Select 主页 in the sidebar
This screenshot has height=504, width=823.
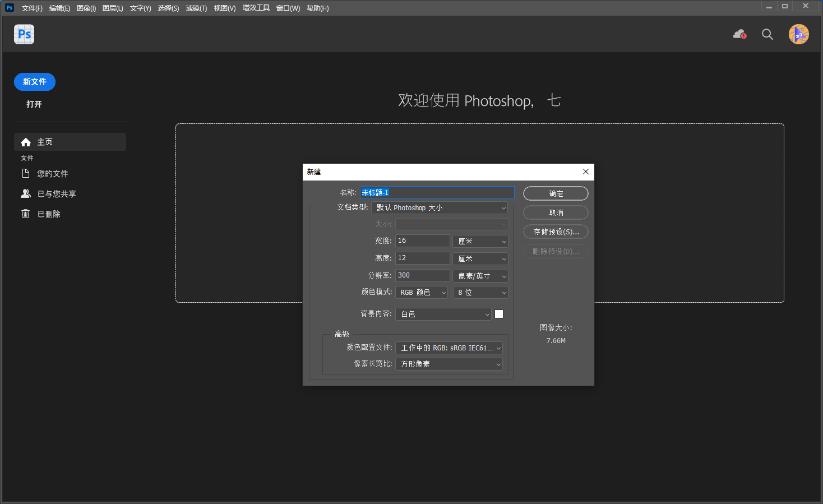click(x=70, y=142)
